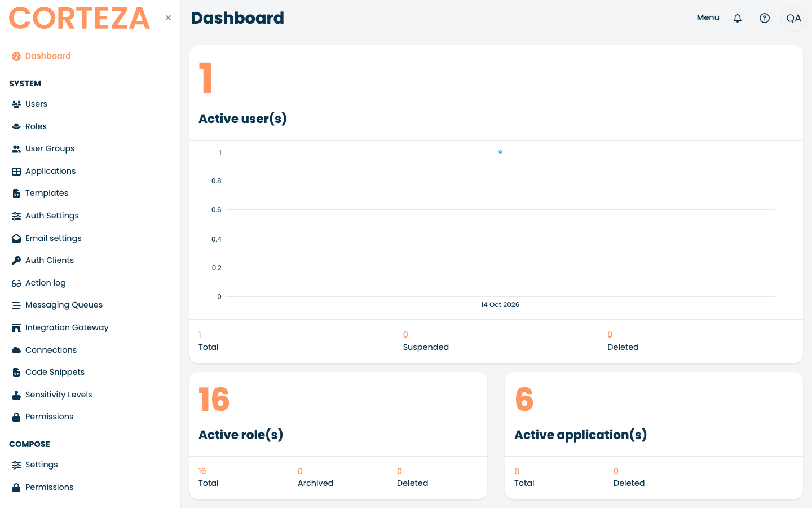Open the help question mark icon
The width and height of the screenshot is (812, 508).
point(765,18)
